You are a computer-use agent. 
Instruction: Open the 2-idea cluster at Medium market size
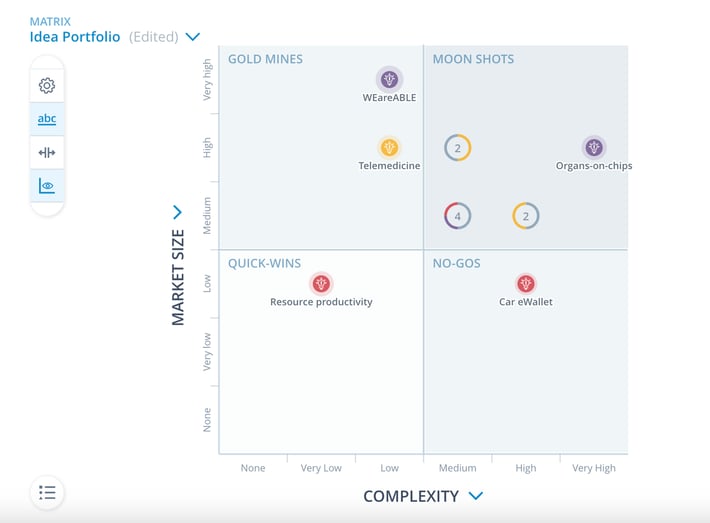coord(526,216)
